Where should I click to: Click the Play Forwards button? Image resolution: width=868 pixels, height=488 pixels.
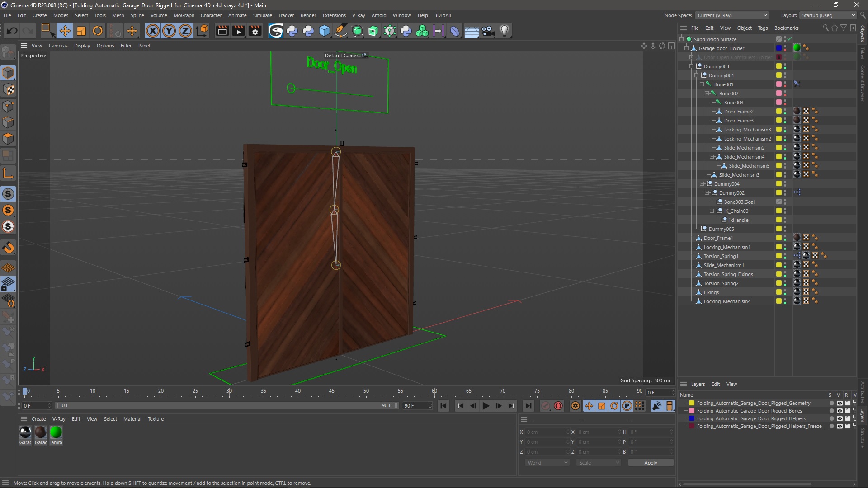pyautogui.click(x=486, y=406)
